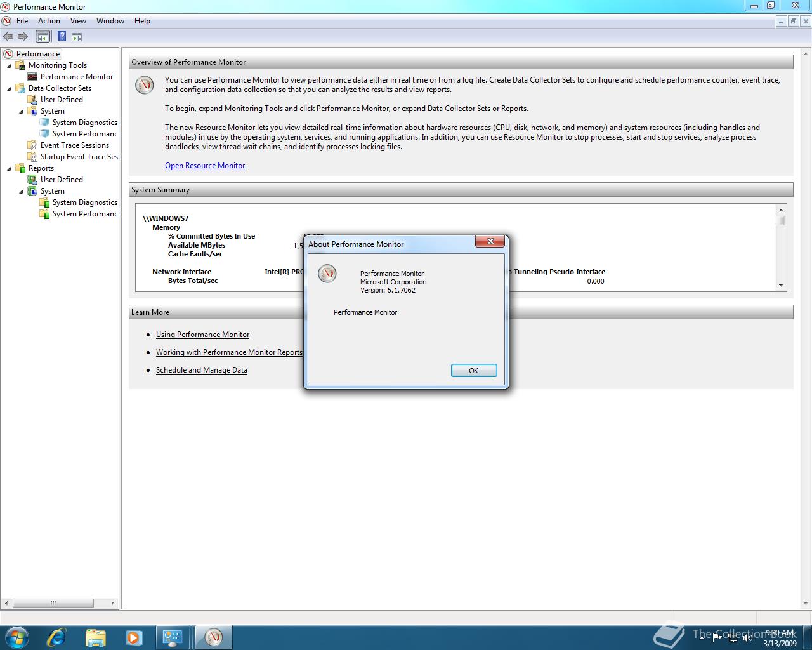Open Windows Explorer from taskbar
Screen dimensions: 812x650
click(95, 637)
